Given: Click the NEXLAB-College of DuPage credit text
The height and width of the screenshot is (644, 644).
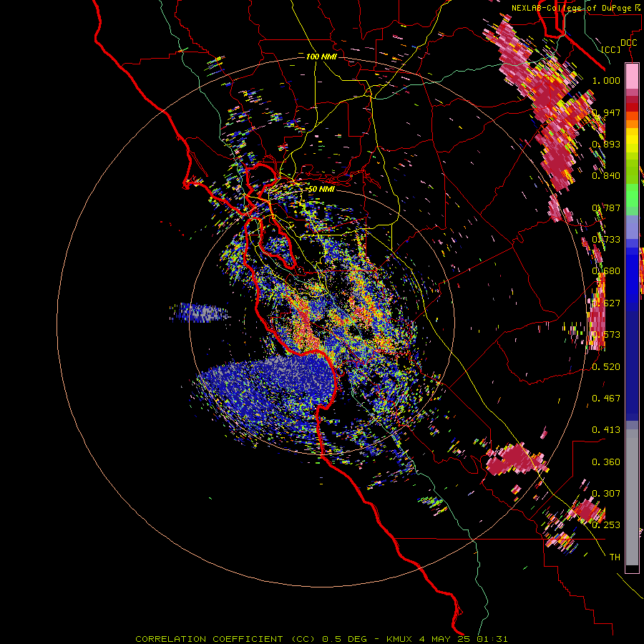Looking at the screenshot, I should click(576, 8).
